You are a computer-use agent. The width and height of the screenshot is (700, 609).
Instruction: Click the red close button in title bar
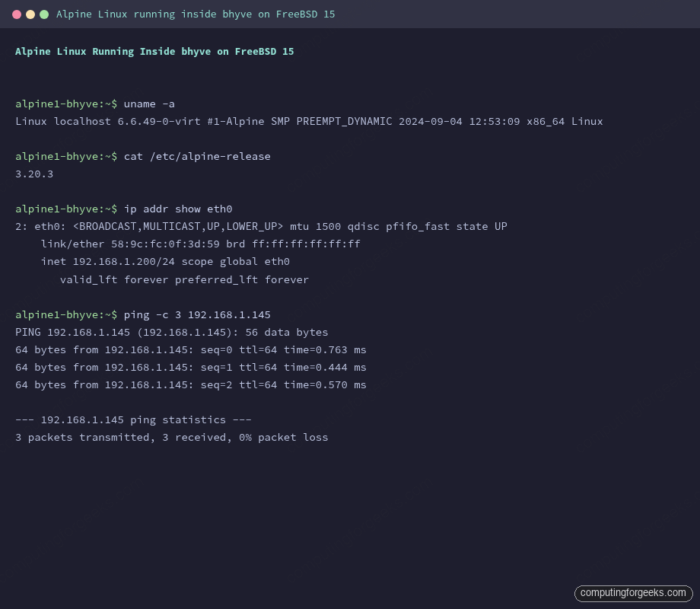17,14
